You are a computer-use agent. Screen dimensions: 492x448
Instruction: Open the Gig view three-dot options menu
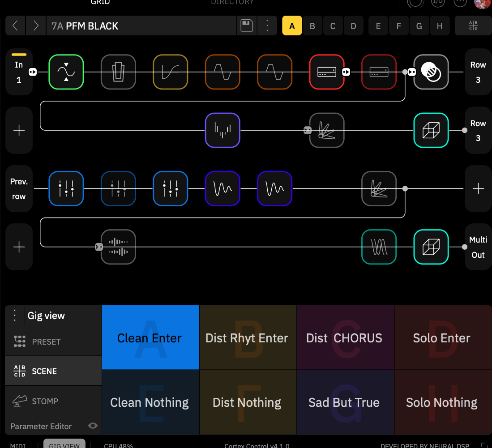[x=15, y=315]
